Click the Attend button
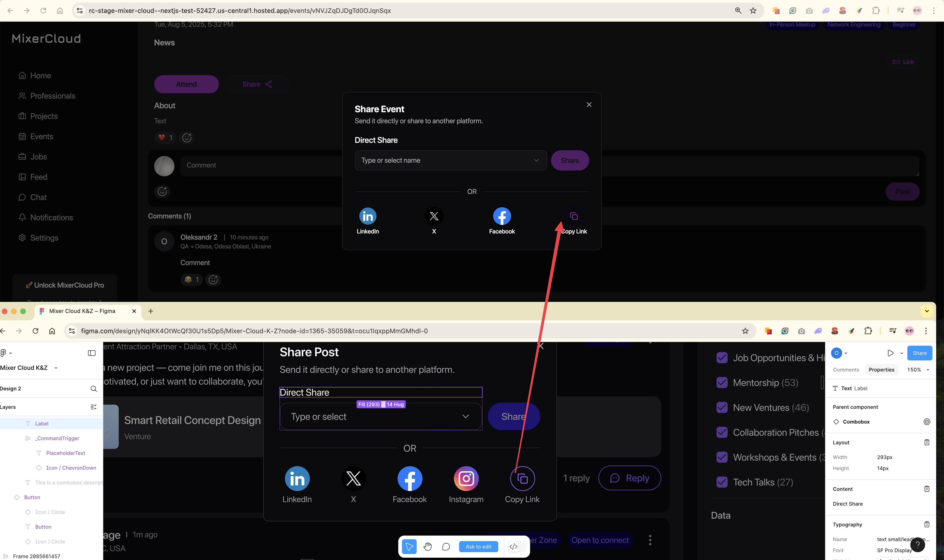Screen dimensions: 944x560 [x=186, y=84]
